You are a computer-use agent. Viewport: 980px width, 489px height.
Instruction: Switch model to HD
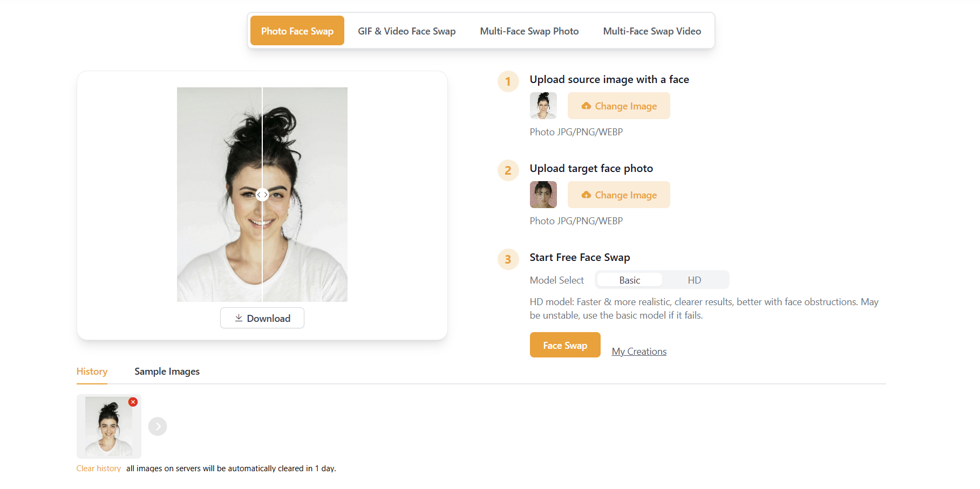point(694,280)
